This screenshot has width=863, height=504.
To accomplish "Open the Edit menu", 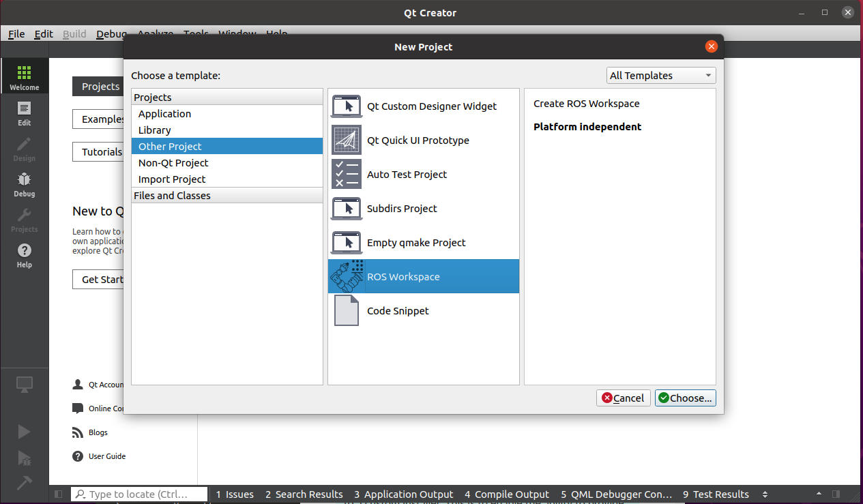I will [44, 34].
